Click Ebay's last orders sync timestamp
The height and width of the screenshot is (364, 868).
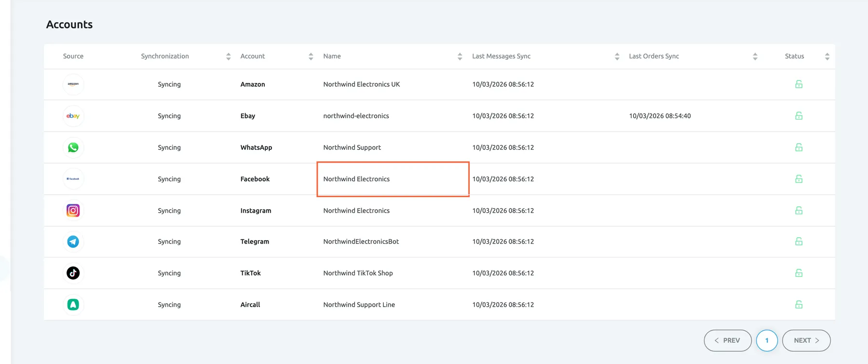(660, 116)
